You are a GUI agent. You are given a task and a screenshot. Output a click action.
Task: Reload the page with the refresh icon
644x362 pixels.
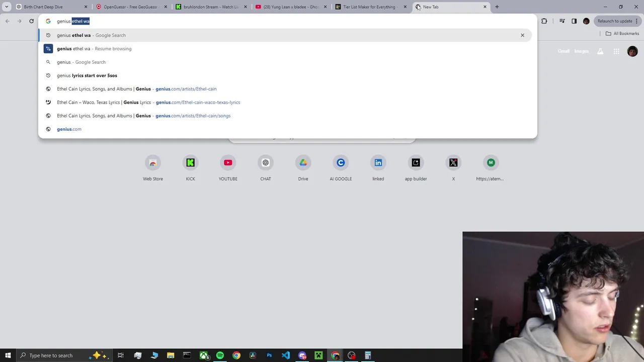click(31, 21)
